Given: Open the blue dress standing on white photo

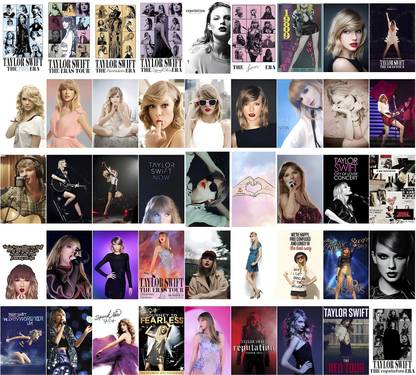Looking at the screenshot, I should 254,265.
